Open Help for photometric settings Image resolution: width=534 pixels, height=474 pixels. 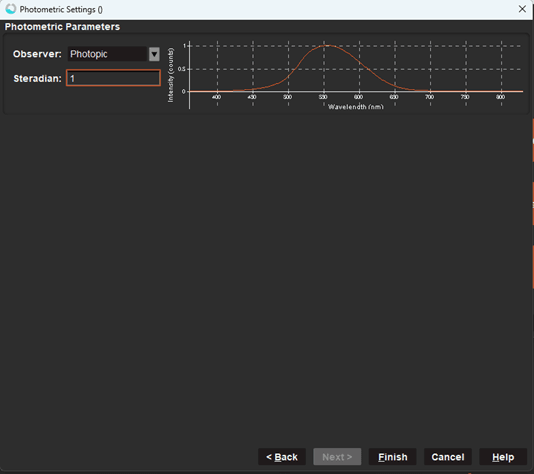503,457
